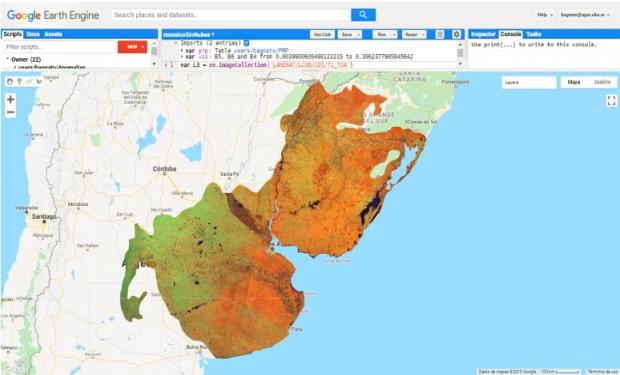Switch map to Satellite view

point(602,82)
